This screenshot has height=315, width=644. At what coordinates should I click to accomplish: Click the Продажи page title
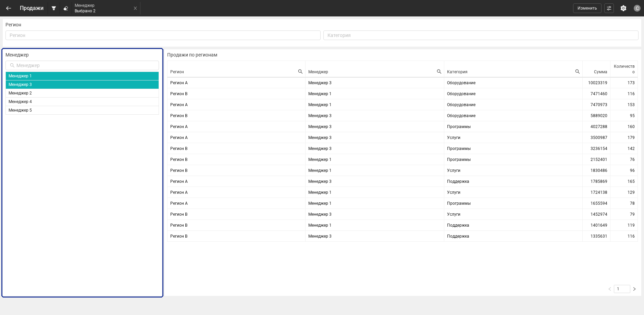point(32,8)
